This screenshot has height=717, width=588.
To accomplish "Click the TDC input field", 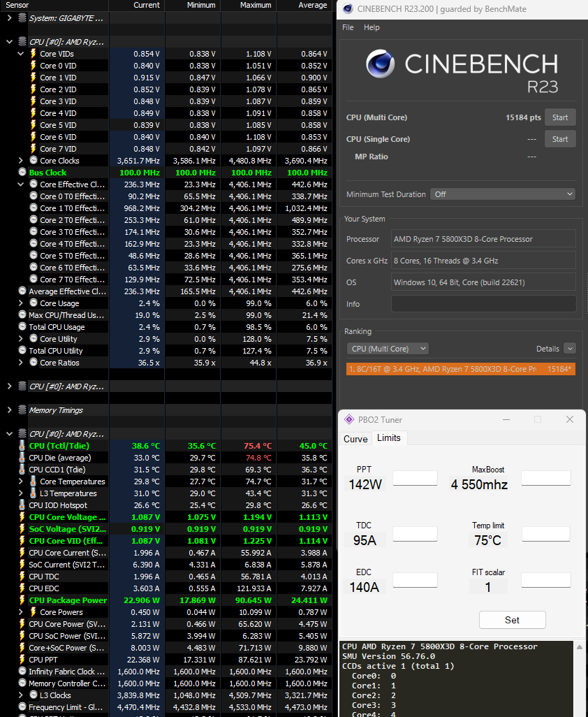I will click(x=415, y=534).
